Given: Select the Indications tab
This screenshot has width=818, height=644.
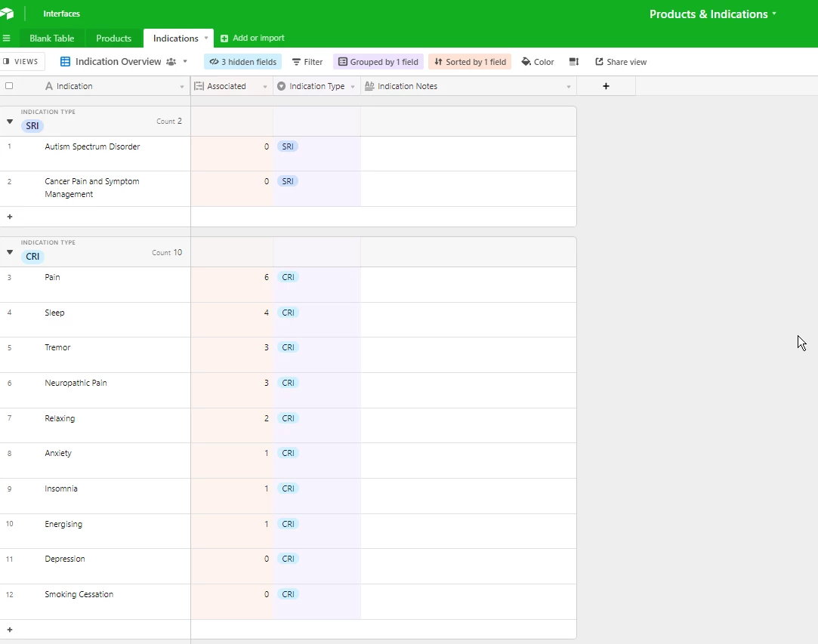Looking at the screenshot, I should [176, 38].
